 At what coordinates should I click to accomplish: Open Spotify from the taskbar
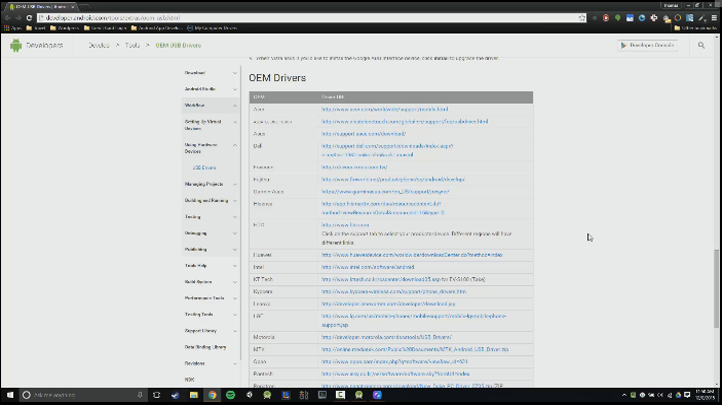231,395
